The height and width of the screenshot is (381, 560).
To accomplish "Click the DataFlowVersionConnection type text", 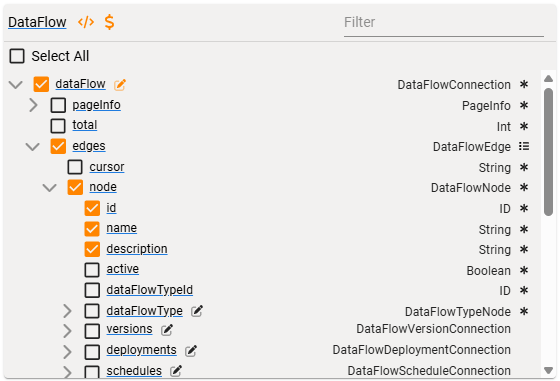I will coord(433,329).
